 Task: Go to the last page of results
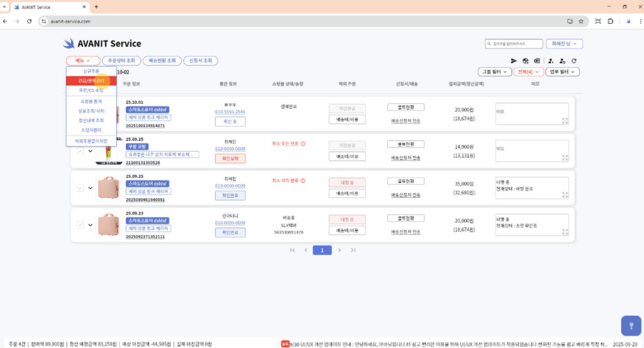click(x=353, y=250)
